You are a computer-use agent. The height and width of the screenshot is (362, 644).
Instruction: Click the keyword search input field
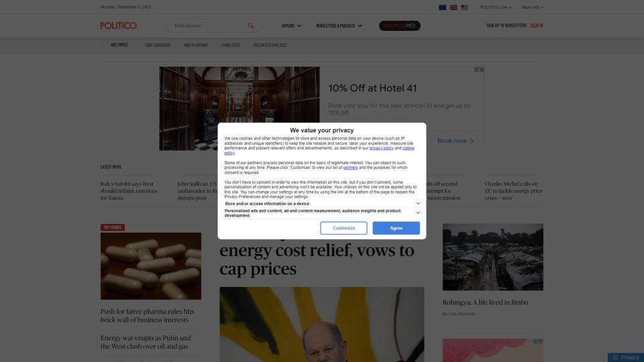point(208,26)
